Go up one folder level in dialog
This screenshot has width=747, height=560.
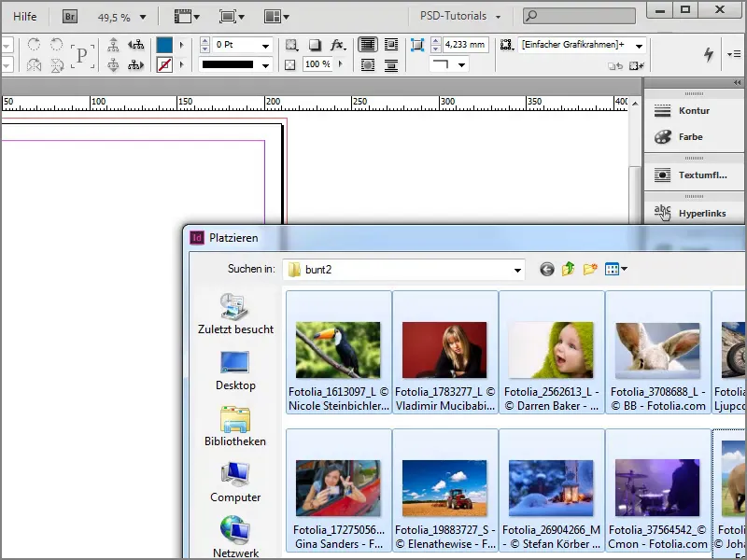568,270
